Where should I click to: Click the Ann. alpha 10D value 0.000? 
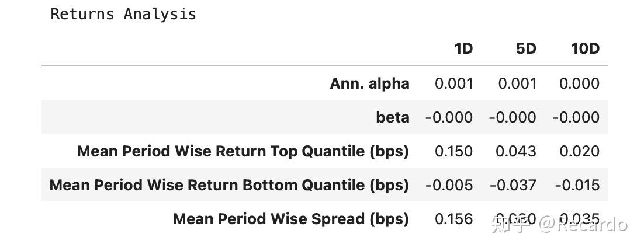pos(579,83)
